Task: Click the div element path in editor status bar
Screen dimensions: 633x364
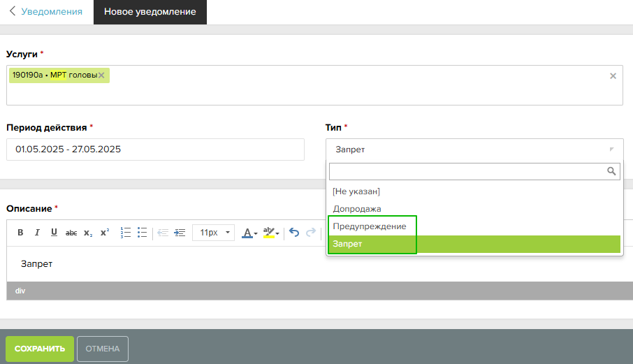Action: pos(20,291)
